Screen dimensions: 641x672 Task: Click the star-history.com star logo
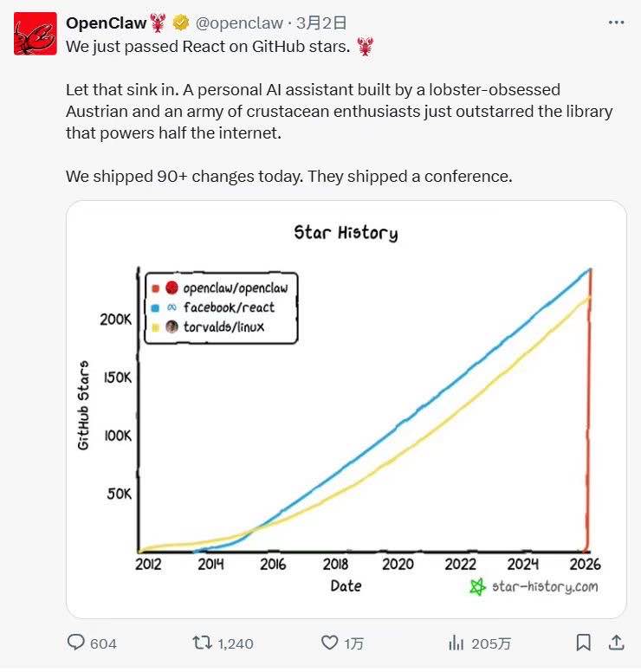click(x=477, y=586)
